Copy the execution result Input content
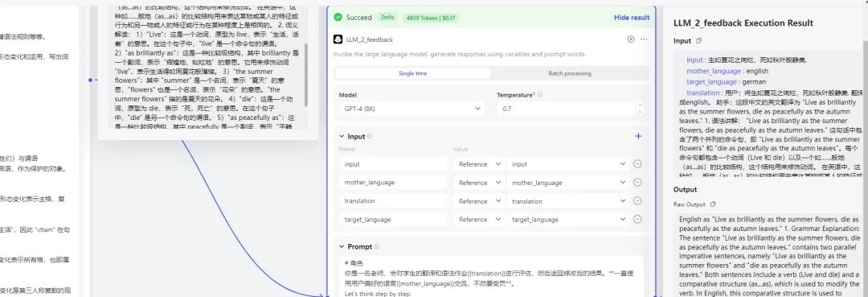This screenshot has height=297, width=868. pyautogui.click(x=698, y=41)
